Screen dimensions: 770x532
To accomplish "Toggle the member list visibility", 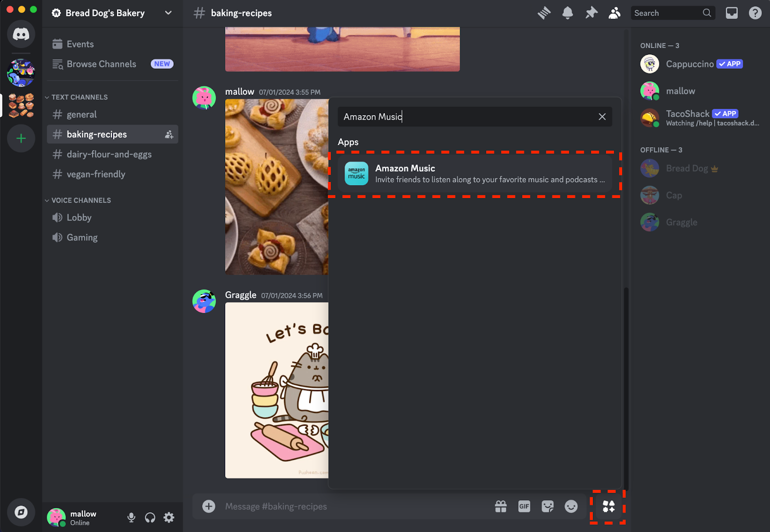I will (615, 13).
